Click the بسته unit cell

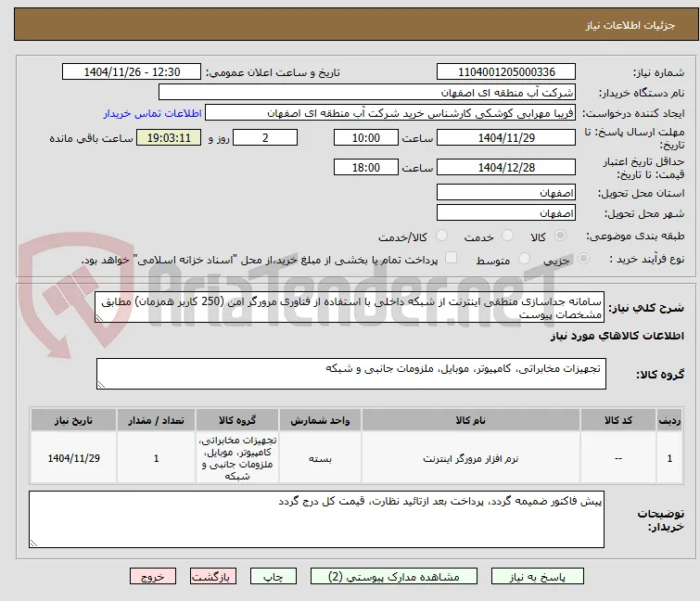[x=321, y=458]
